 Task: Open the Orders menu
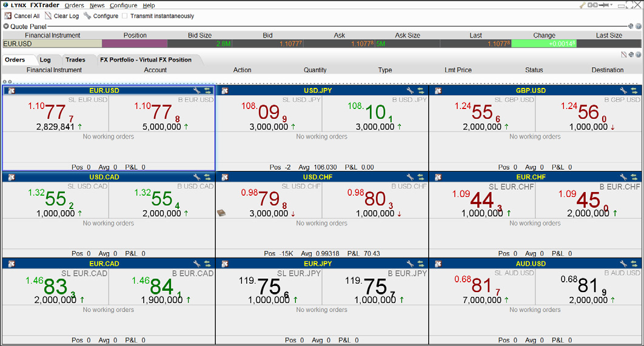(75, 5)
